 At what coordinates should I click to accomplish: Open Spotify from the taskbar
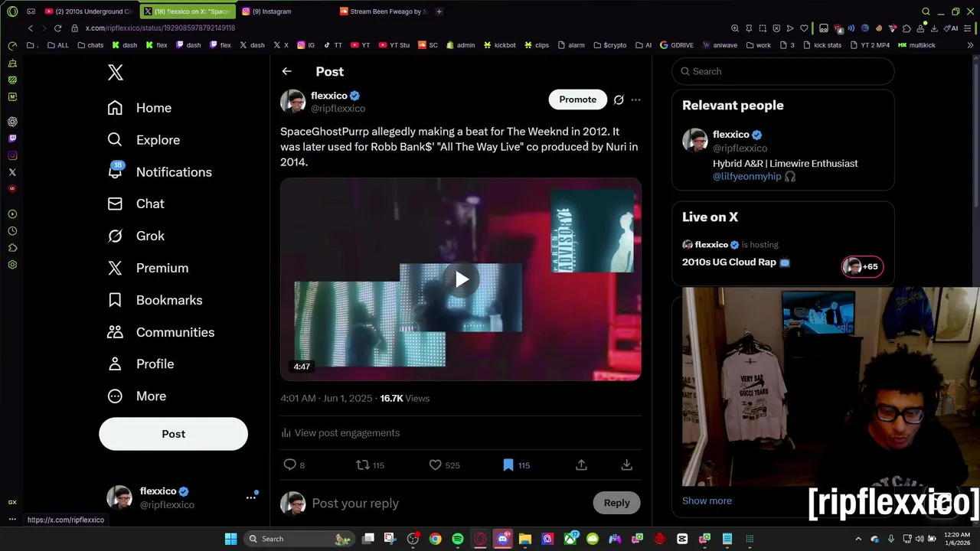click(x=458, y=539)
